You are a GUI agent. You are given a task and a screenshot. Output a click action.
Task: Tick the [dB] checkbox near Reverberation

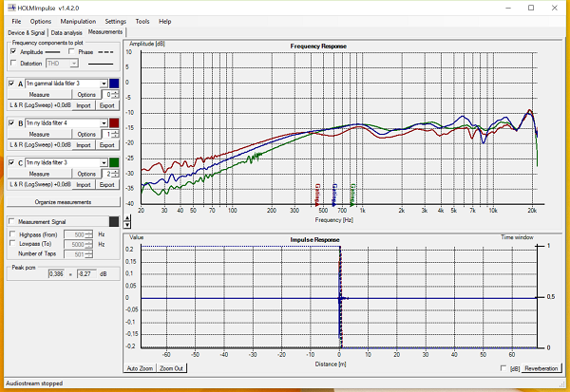pyautogui.click(x=503, y=368)
